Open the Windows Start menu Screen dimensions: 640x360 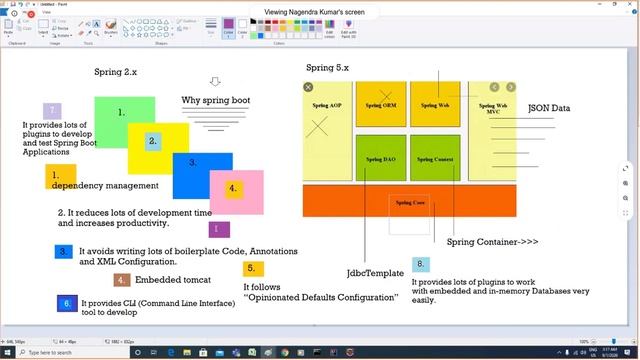[x=7, y=352]
